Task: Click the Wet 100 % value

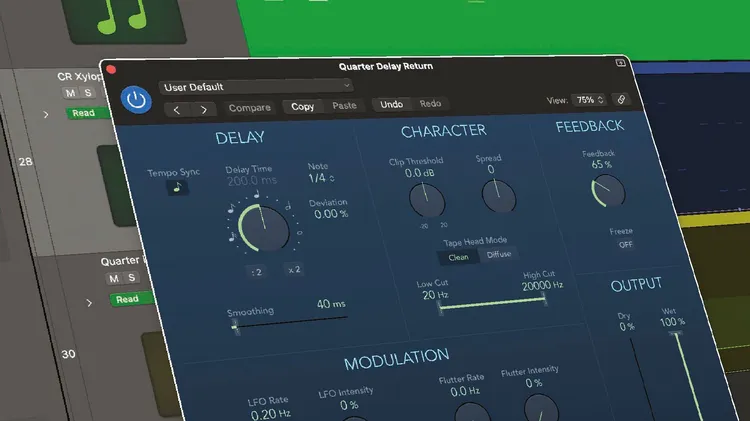Action: click(x=673, y=322)
